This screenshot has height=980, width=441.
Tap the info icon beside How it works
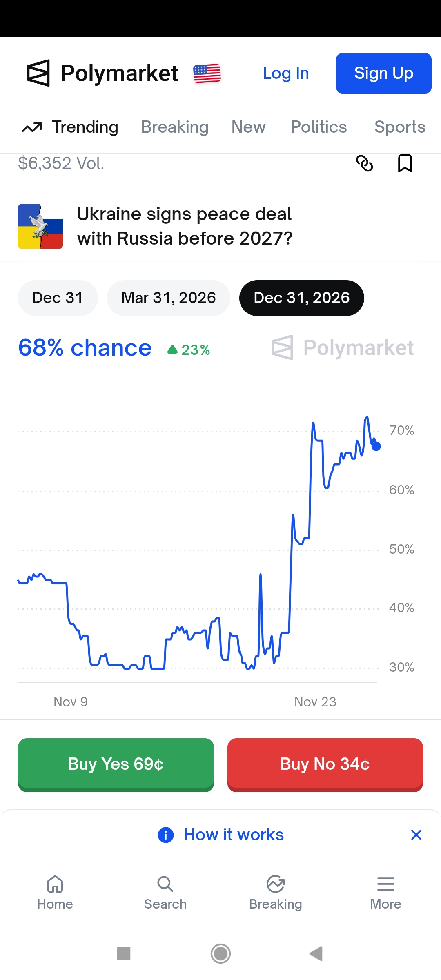point(166,835)
